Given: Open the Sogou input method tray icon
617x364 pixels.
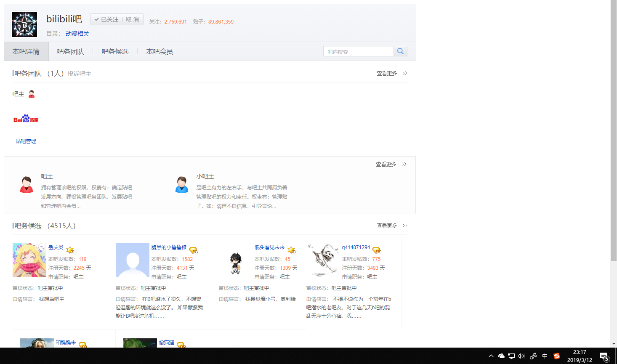Looking at the screenshot, I should click(x=557, y=356).
